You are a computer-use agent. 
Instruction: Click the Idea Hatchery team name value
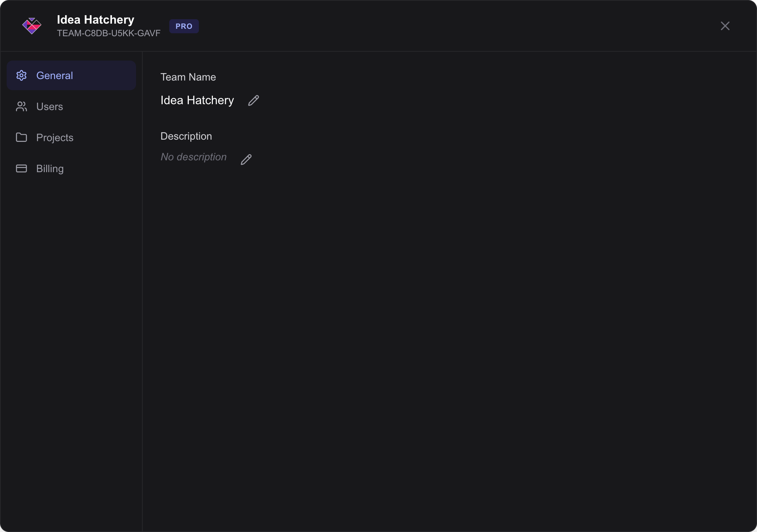(x=197, y=100)
